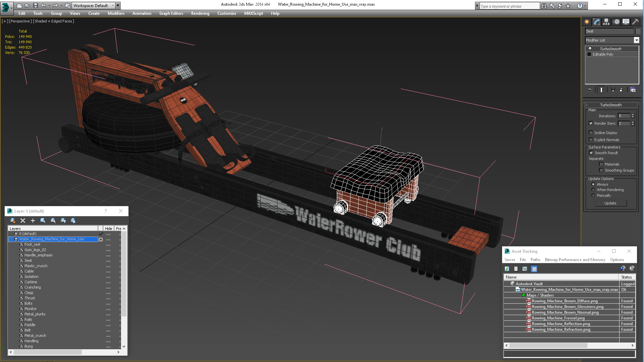Screen dimensions: 644x362
Task: Click the Make Unique icon below modifier stack
Action: [613, 90]
